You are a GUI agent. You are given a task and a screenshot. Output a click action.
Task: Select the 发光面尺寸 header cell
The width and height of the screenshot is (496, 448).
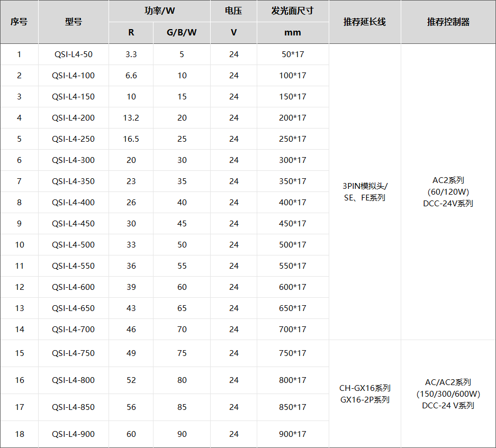pos(293,11)
